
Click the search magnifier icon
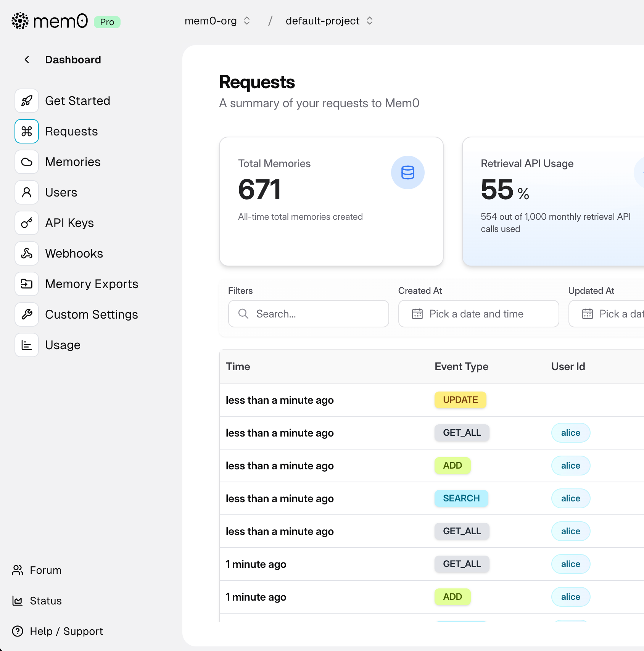(x=243, y=314)
